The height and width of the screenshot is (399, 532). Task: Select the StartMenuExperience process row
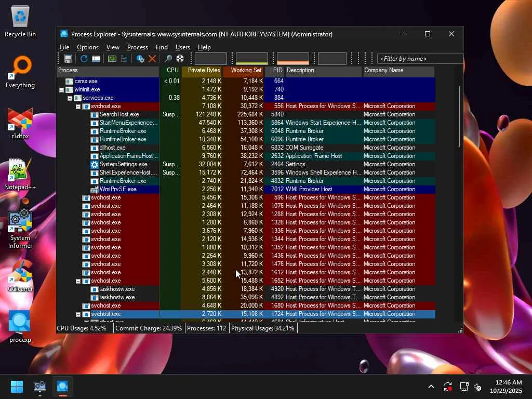pos(246,123)
